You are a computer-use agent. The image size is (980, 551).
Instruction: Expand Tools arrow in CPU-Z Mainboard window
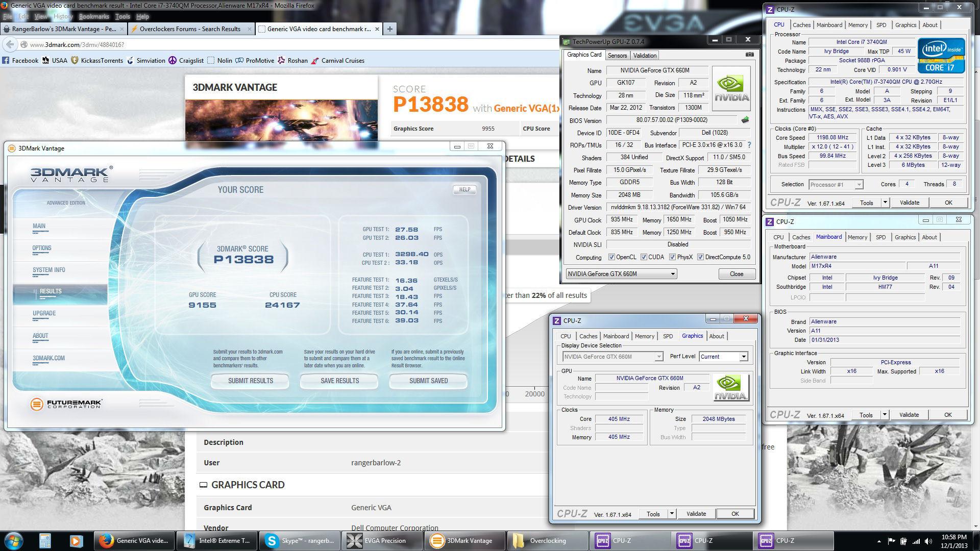click(x=885, y=415)
